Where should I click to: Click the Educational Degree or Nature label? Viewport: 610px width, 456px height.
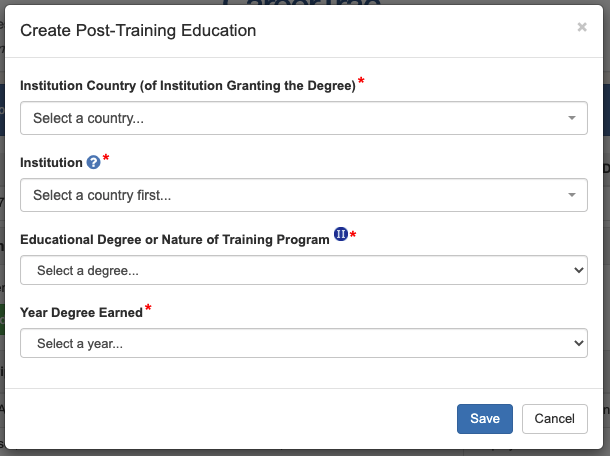[x=174, y=239]
